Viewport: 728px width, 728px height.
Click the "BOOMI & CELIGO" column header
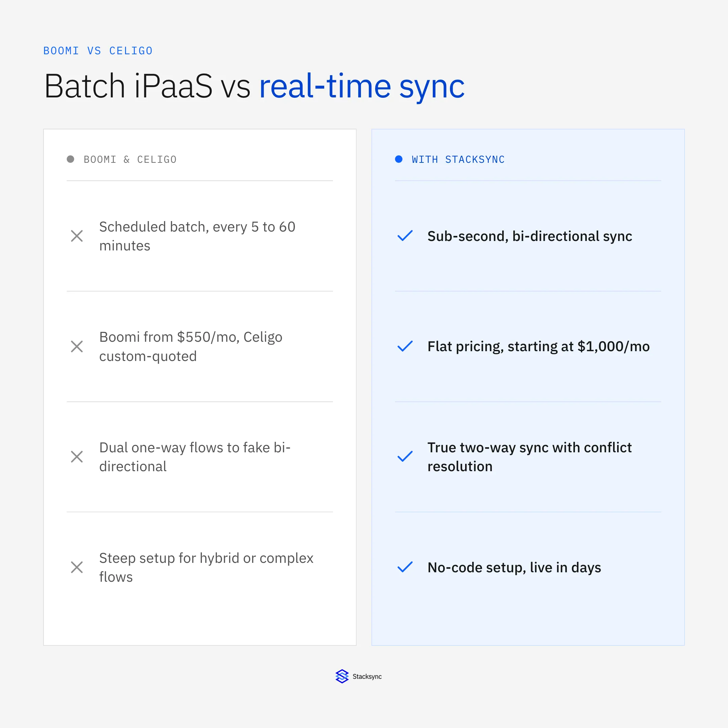(130, 159)
